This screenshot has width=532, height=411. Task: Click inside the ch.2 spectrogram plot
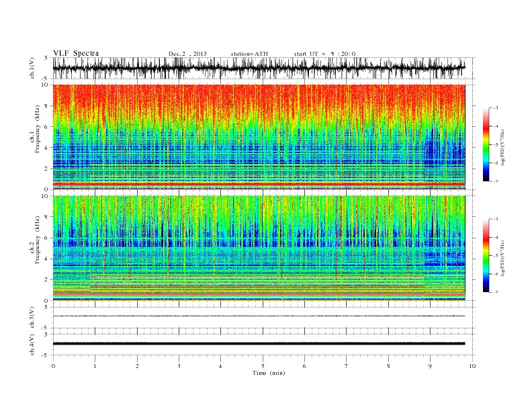259,248
